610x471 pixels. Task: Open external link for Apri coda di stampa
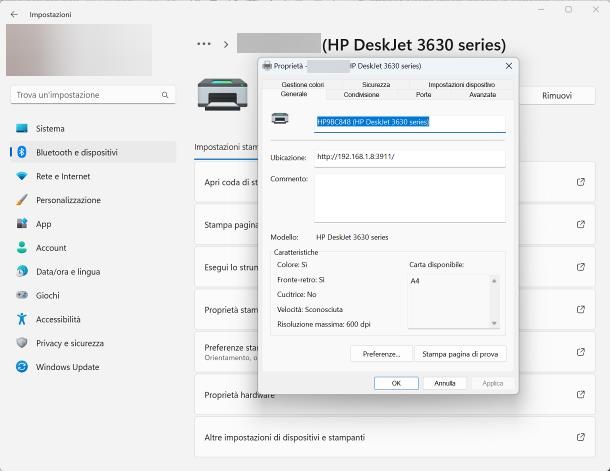[580, 182]
